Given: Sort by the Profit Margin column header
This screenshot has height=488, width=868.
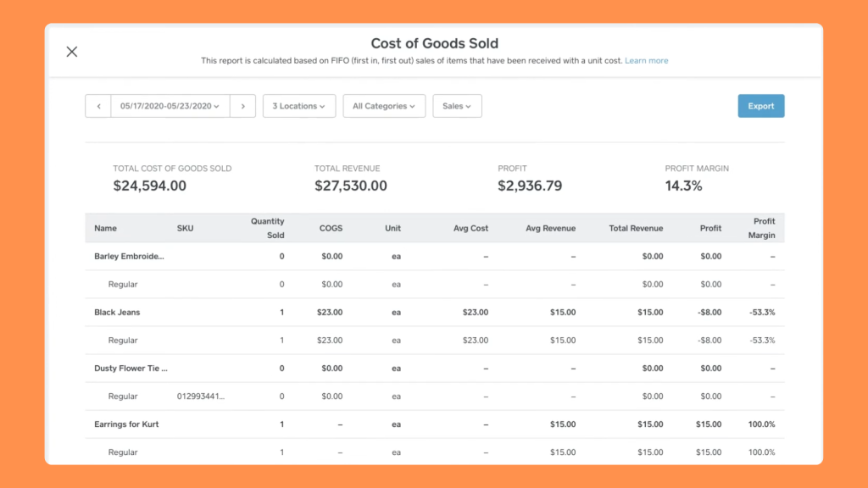Looking at the screenshot, I should 763,228.
